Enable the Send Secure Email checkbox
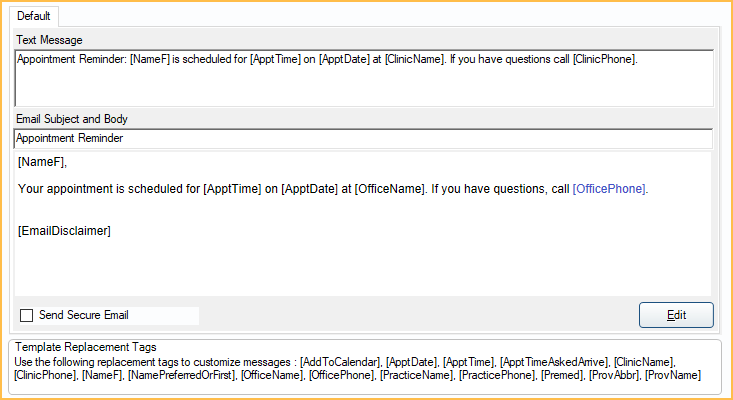Image resolution: width=733 pixels, height=400 pixels. click(x=27, y=315)
